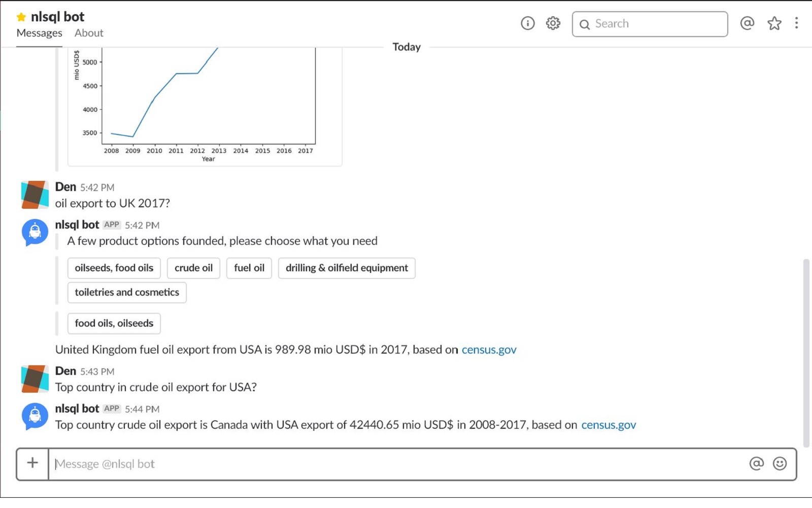Open the emoji picker in composer
The image size is (812, 508).
click(780, 463)
